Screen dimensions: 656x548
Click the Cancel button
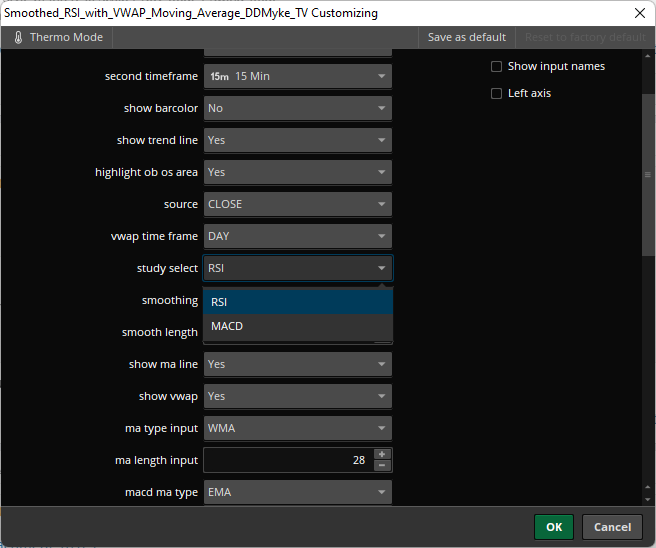tap(612, 527)
